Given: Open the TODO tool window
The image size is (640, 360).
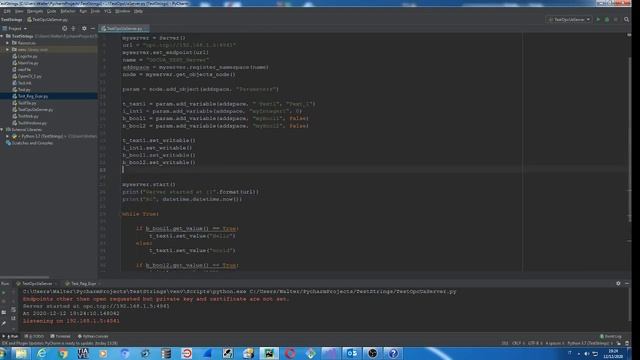Looking at the screenshot, I should (x=34, y=336).
